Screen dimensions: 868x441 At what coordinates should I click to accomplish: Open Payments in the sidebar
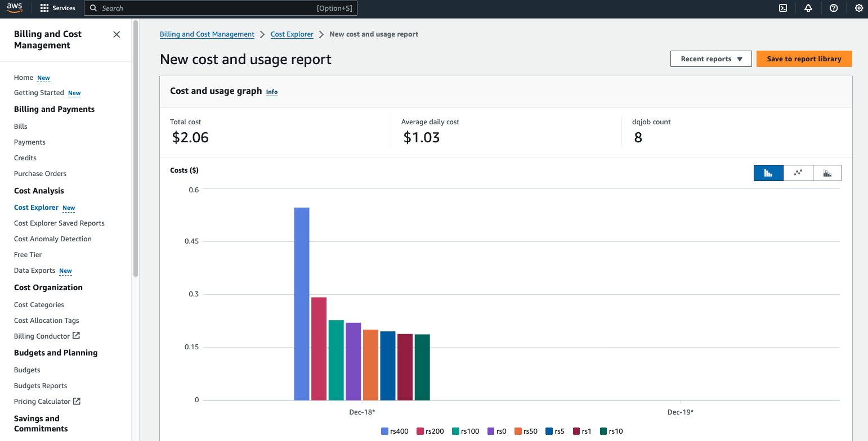(30, 142)
